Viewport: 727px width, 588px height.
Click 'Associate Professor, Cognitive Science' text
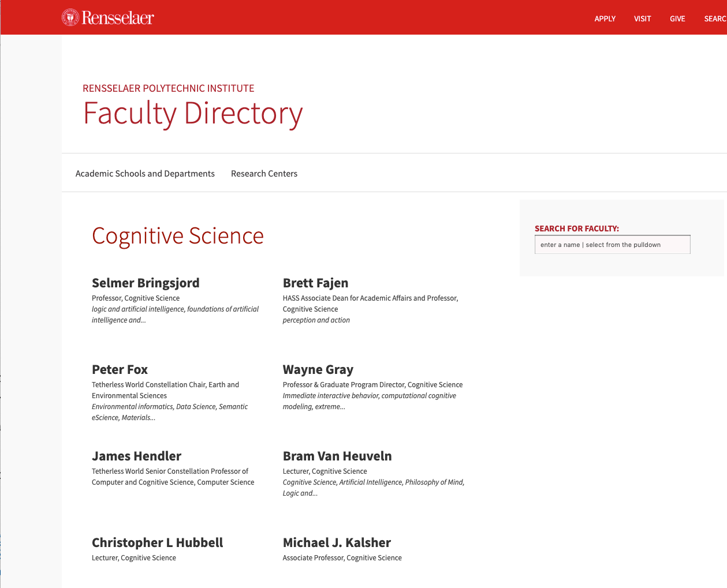point(342,557)
